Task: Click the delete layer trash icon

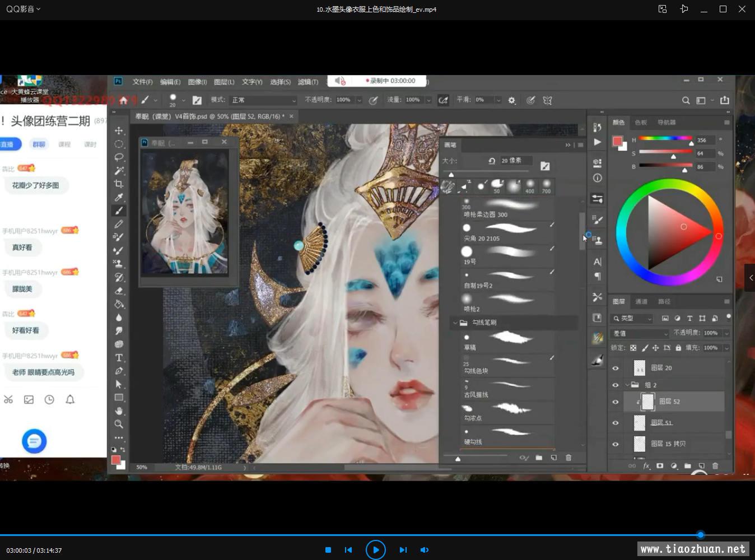Action: tap(715, 466)
